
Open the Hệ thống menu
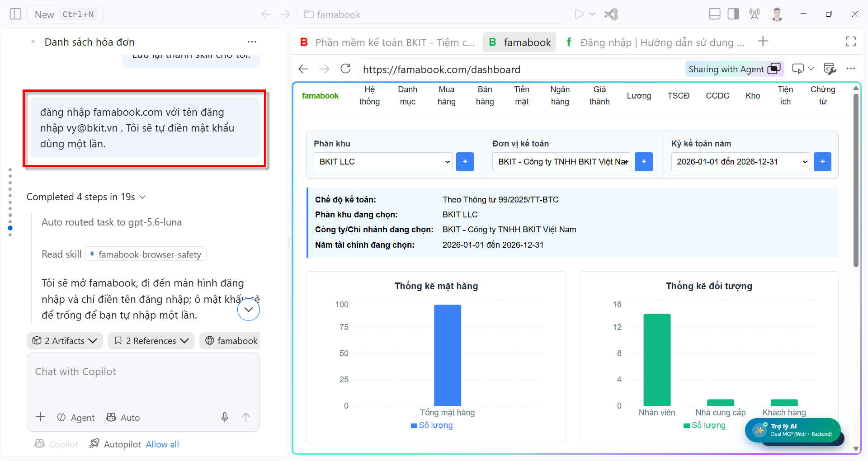tap(370, 96)
